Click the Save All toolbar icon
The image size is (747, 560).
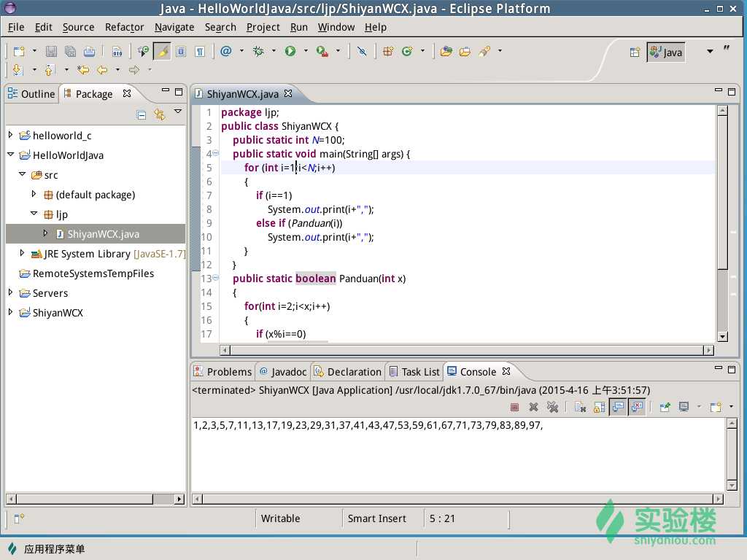point(70,51)
